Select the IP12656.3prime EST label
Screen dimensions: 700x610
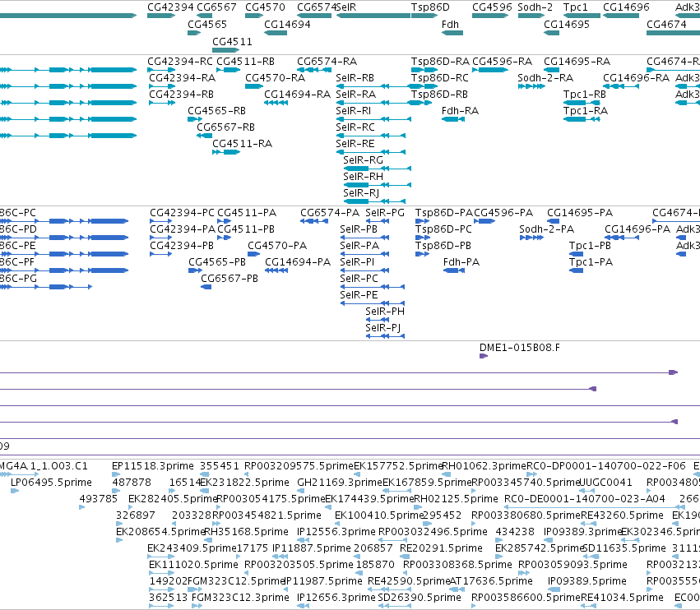point(336,597)
